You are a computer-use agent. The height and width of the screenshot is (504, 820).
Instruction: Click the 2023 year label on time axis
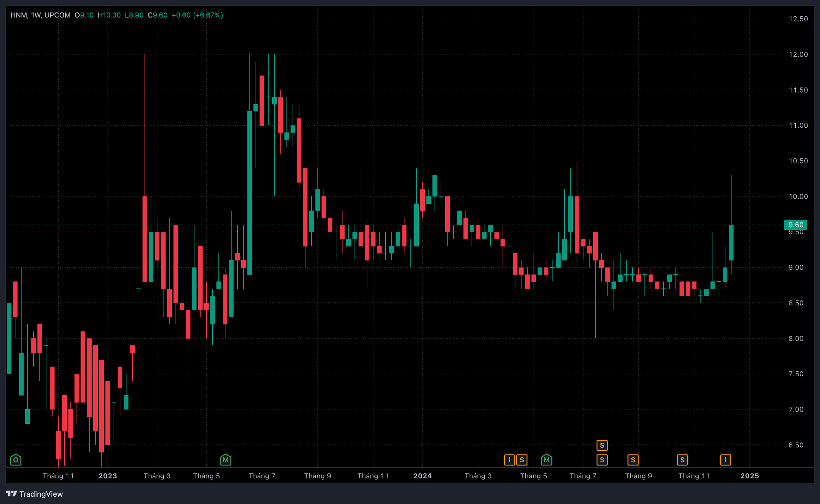click(x=108, y=476)
